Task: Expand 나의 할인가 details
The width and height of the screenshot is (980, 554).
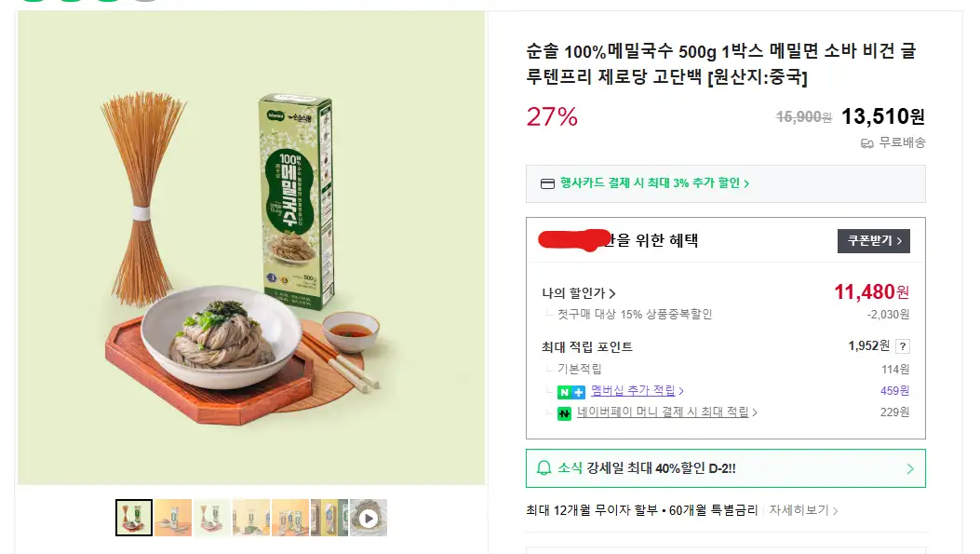Action: pyautogui.click(x=579, y=293)
